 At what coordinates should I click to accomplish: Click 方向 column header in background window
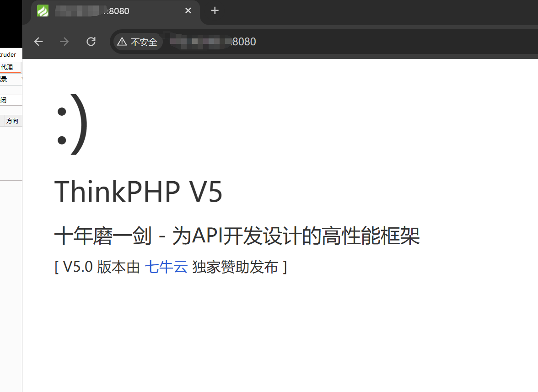coord(12,121)
